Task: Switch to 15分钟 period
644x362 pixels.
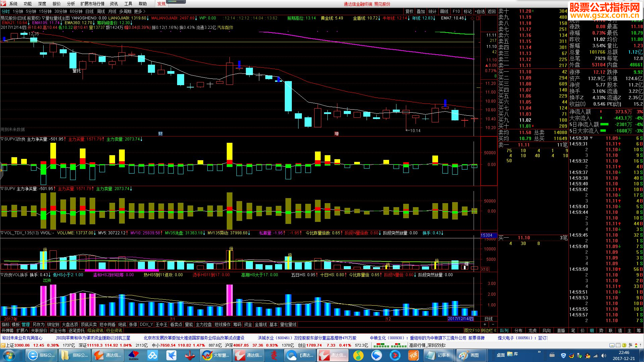Action: pos(45,11)
